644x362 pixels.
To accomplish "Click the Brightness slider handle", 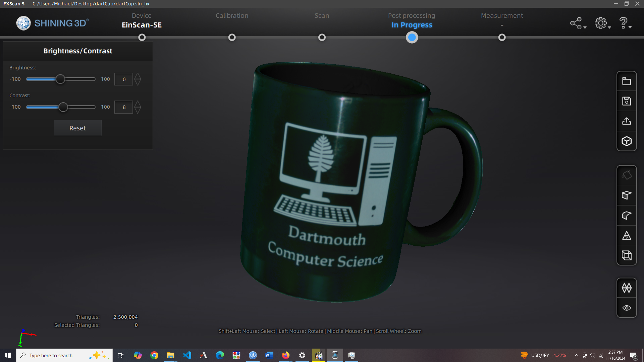I will [60, 79].
